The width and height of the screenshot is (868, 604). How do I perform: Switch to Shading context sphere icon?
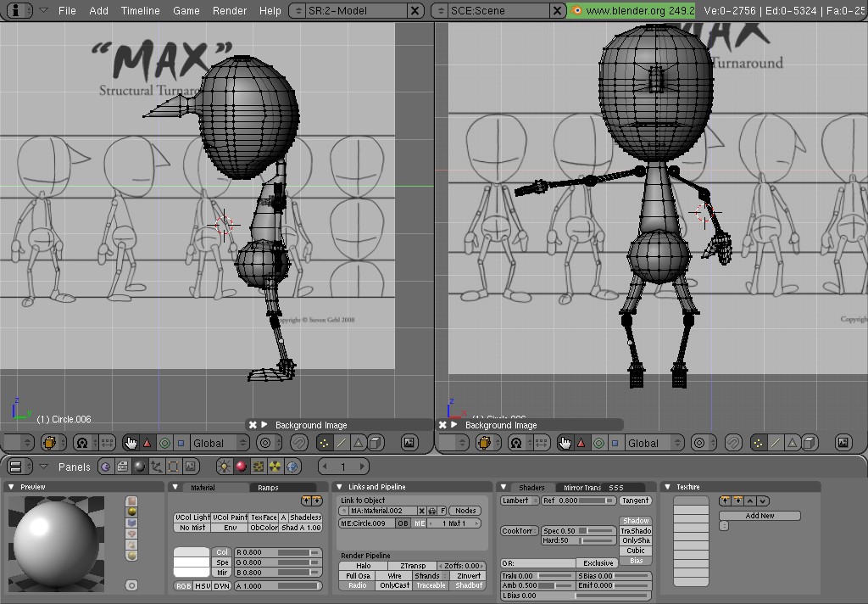click(x=140, y=467)
